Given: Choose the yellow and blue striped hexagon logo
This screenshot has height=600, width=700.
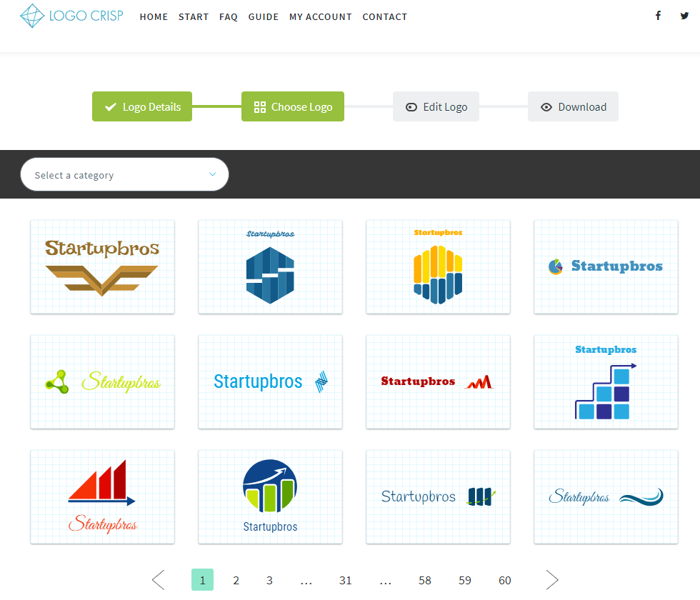Looking at the screenshot, I should (x=438, y=267).
